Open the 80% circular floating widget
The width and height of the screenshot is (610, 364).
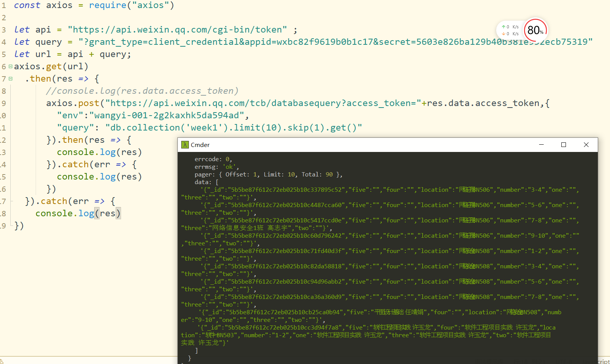click(535, 30)
